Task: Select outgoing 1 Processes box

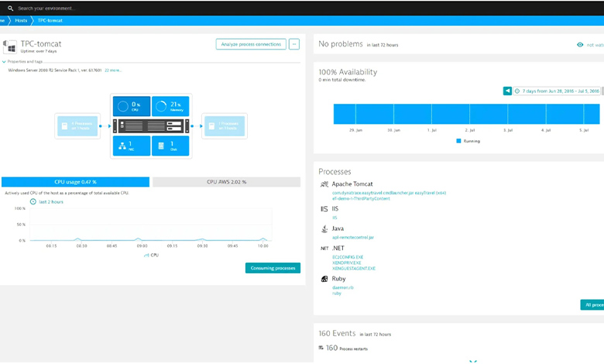Action: tap(225, 126)
